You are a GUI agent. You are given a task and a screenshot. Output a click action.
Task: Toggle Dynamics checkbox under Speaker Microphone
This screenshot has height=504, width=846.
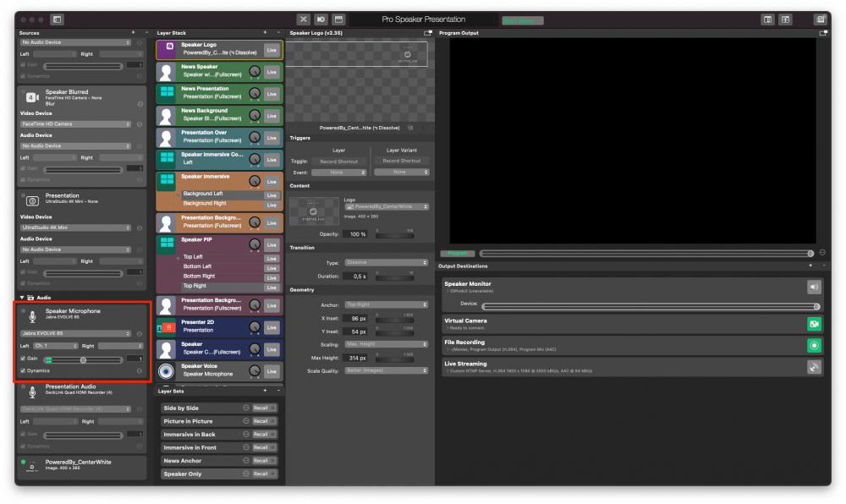[x=23, y=371]
